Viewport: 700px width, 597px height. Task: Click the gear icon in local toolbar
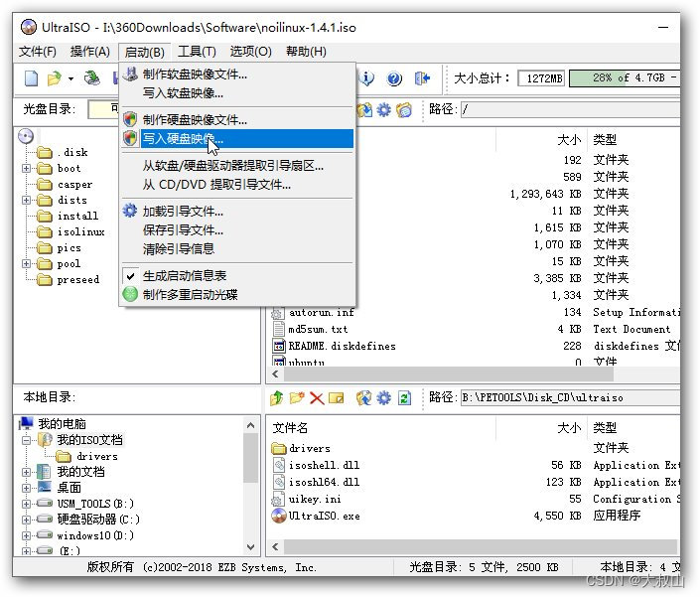click(383, 398)
